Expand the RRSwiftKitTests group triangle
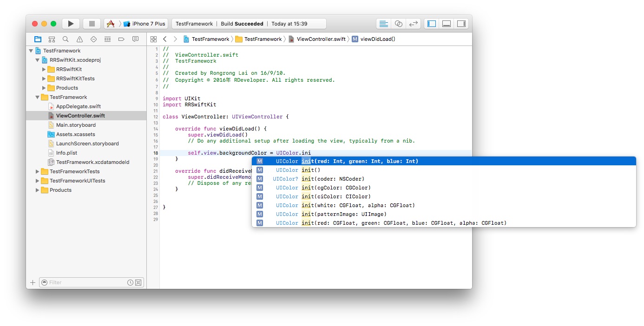Screen dimensions: 644x326 44,78
